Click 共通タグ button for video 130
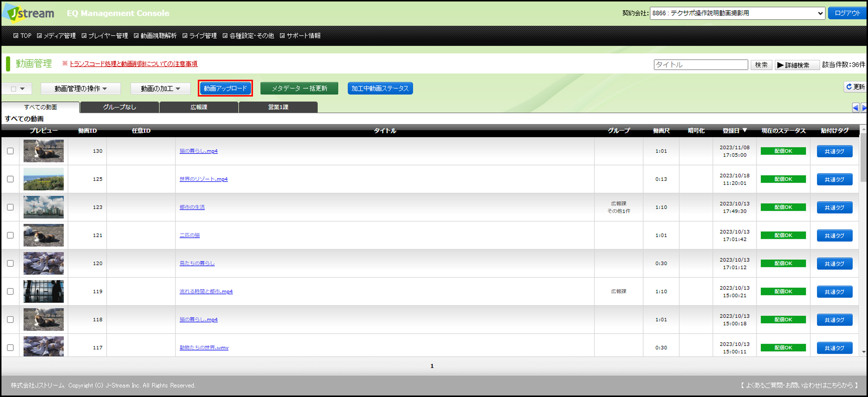The image size is (868, 397). click(835, 151)
